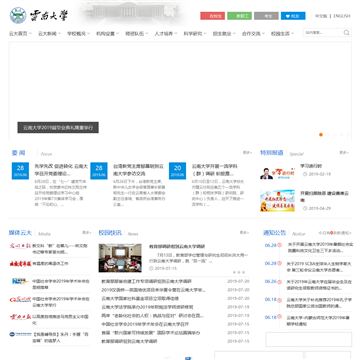Select the fourth banner carousel dot
Screen dimensions: 360x360
coord(341,135)
